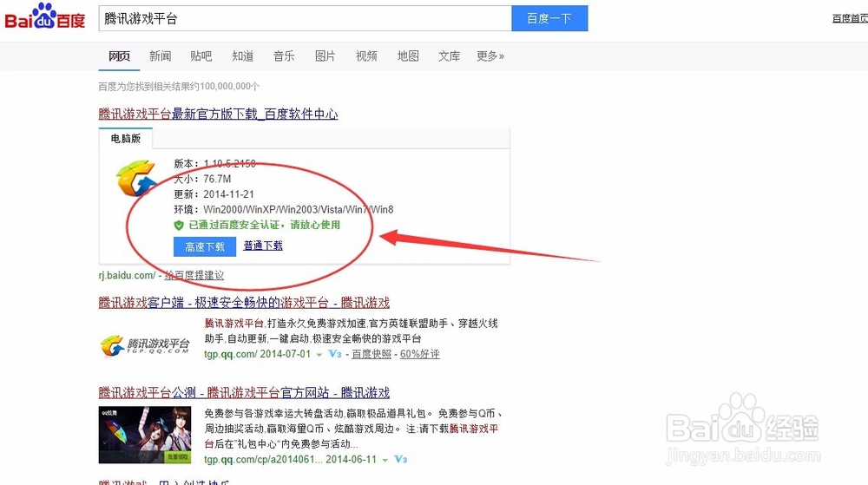
Task: Open 腾讯游戏客户端 result title
Action: (244, 303)
